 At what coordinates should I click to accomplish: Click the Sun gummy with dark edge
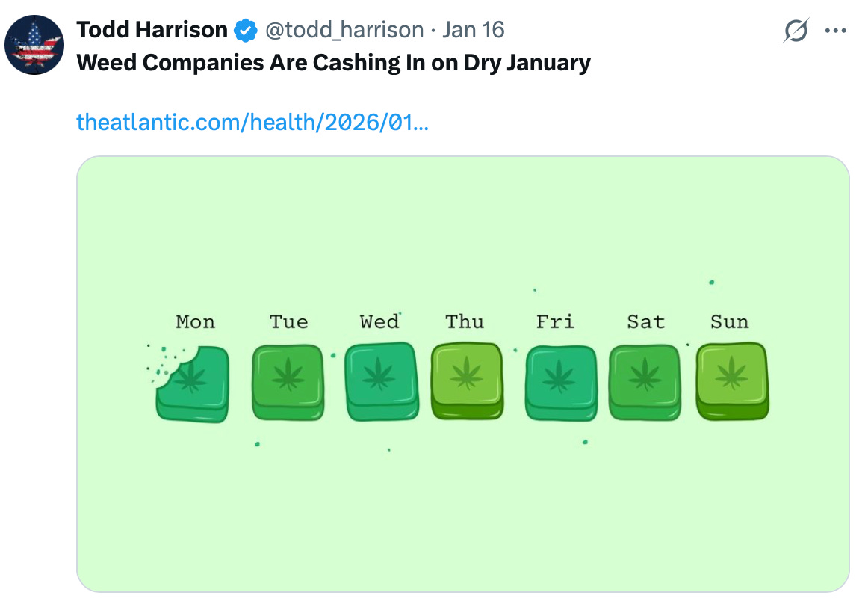(x=731, y=381)
